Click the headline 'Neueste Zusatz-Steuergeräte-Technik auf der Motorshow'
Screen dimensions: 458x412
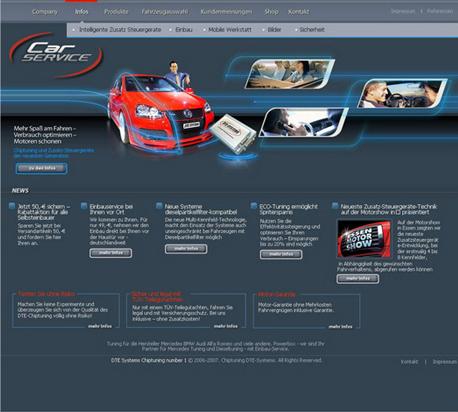click(x=388, y=209)
